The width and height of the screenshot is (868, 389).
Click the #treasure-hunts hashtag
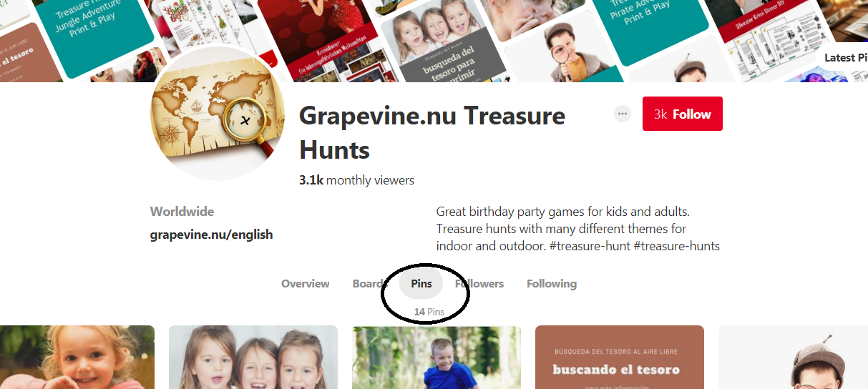tap(677, 246)
